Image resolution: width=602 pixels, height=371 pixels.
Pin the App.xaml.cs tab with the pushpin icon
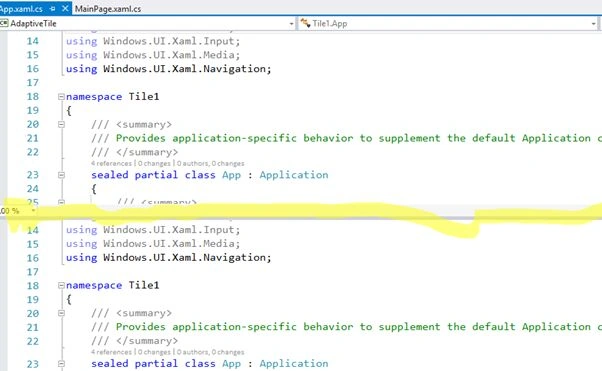pyautogui.click(x=52, y=8)
